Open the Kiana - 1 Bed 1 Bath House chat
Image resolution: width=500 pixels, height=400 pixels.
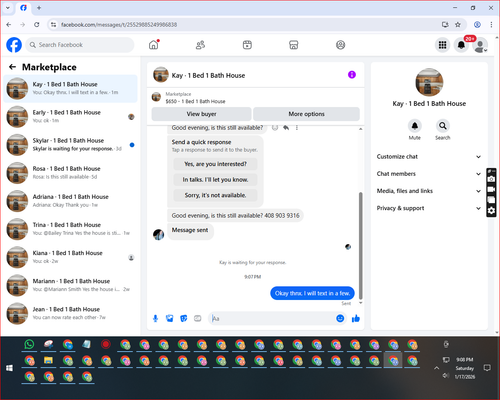click(70, 257)
